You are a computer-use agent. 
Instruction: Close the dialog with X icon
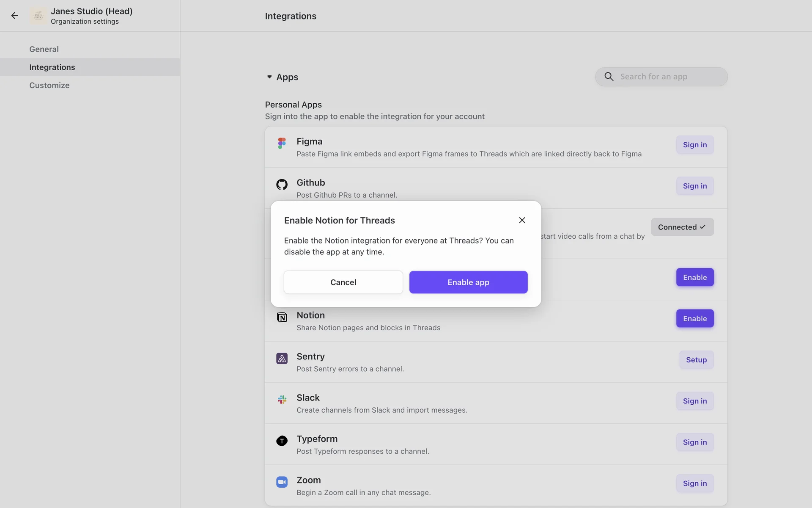coord(522,220)
